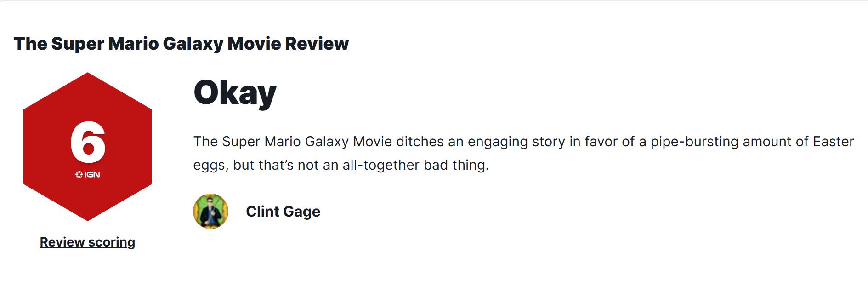This screenshot has height=281, width=868.
Task: Click the score number 6 in the hexagon
Action: [x=88, y=143]
